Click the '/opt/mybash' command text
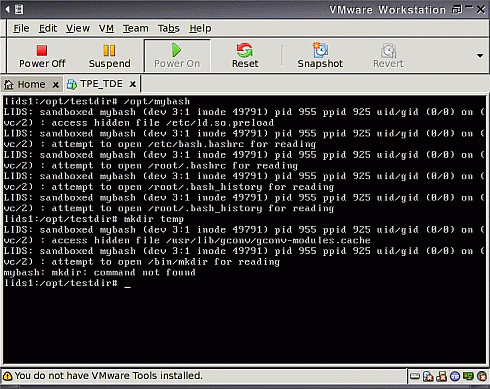The image size is (490, 389). [157, 101]
